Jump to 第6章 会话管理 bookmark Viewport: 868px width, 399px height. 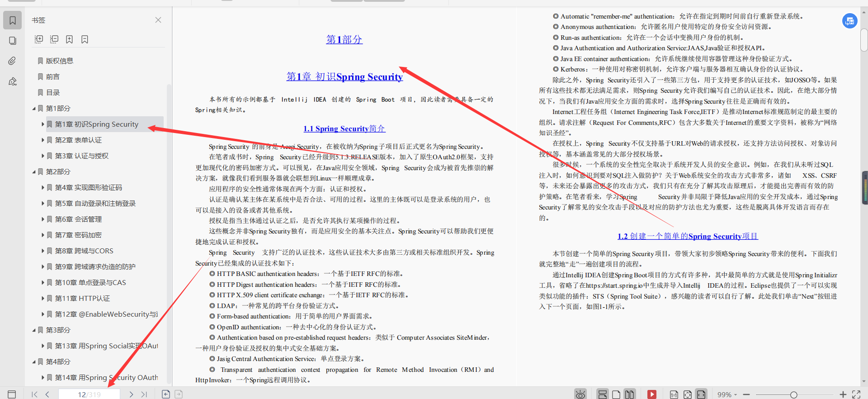78,219
